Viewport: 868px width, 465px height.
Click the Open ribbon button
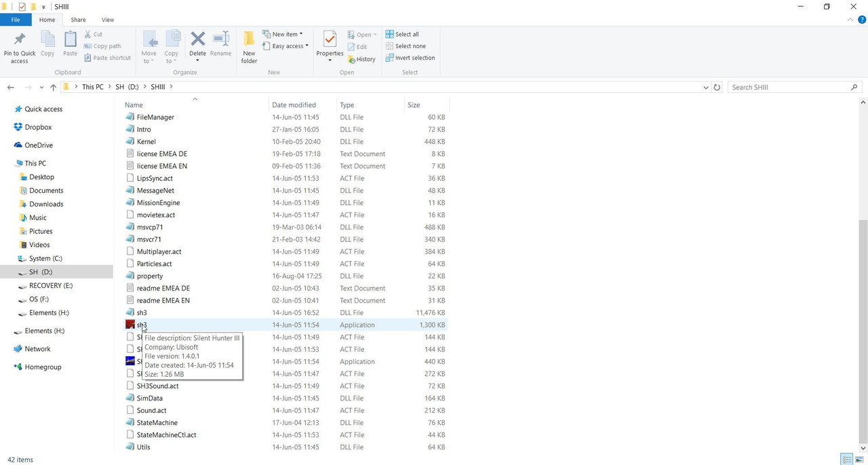[361, 35]
